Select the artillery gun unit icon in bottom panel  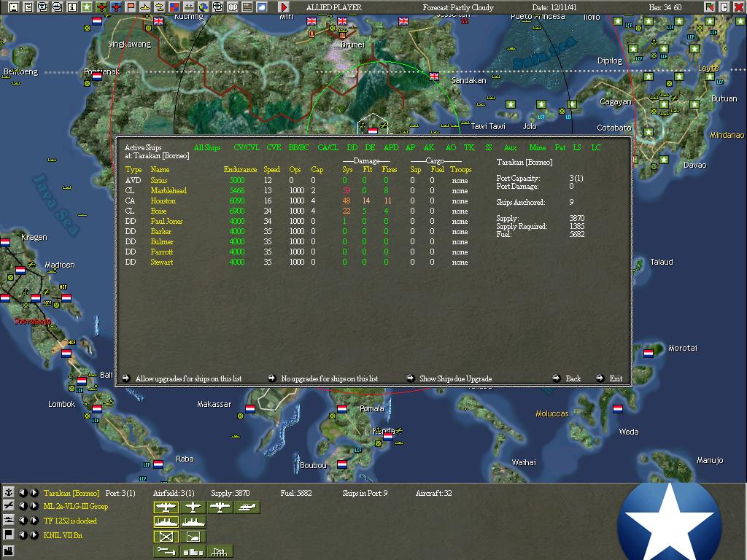pos(193,537)
